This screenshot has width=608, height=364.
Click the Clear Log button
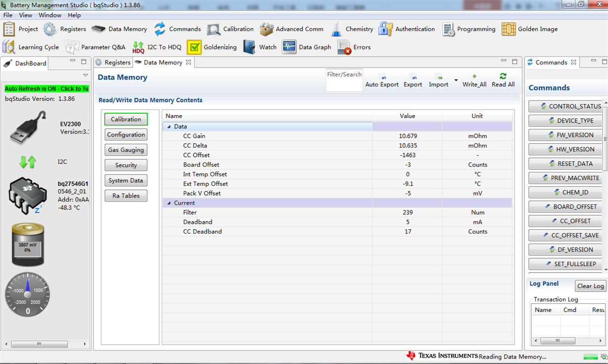coord(591,286)
